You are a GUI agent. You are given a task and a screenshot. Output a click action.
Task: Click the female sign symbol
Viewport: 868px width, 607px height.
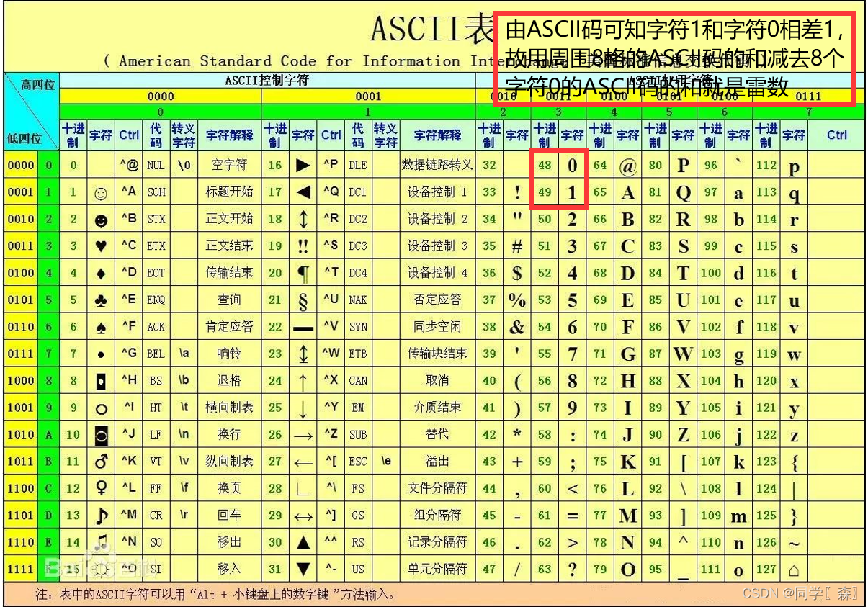pyautogui.click(x=102, y=488)
